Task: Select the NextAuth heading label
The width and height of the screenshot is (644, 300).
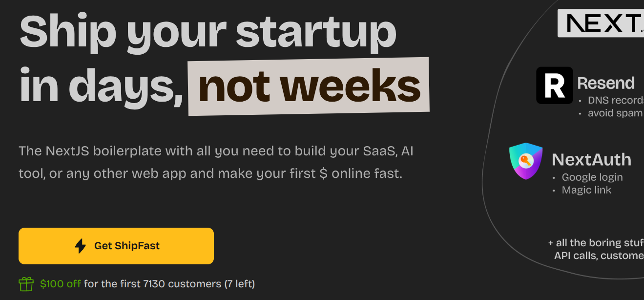Action: pos(591,159)
